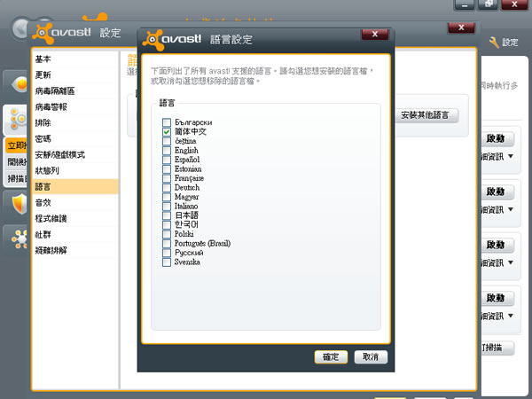The image size is (532, 399).
Task: Tick the Magyar language checkbox
Action: coord(167,197)
